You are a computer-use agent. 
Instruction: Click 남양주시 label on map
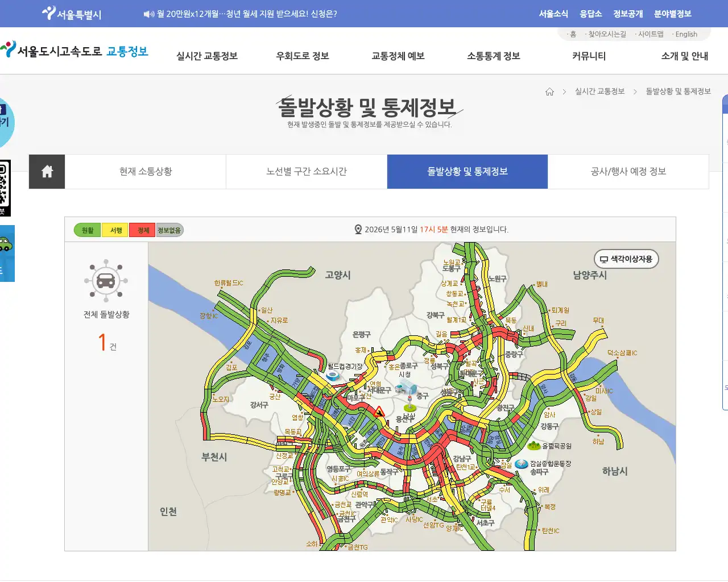click(590, 275)
